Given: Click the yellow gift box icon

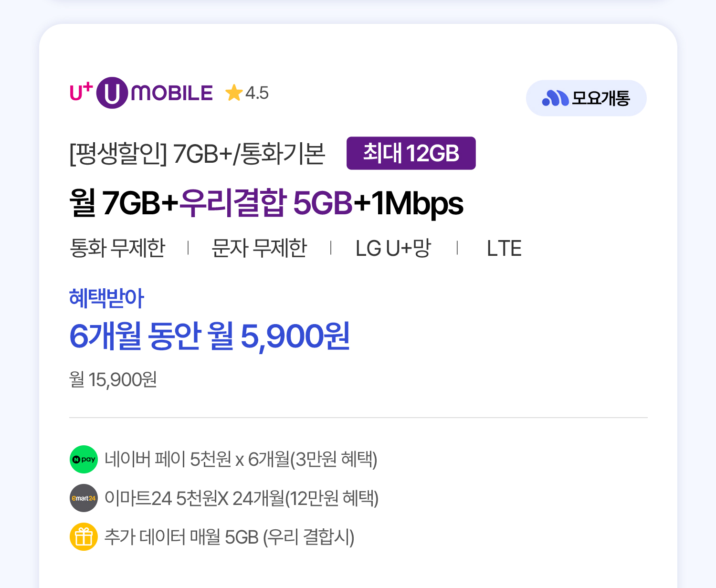Looking at the screenshot, I should [x=84, y=537].
